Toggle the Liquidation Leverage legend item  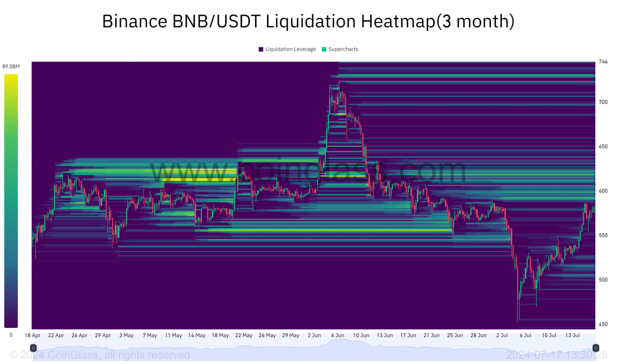(x=287, y=49)
